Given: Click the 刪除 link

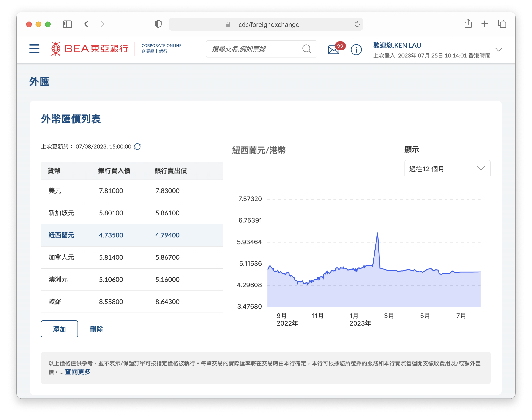Looking at the screenshot, I should coord(96,329).
